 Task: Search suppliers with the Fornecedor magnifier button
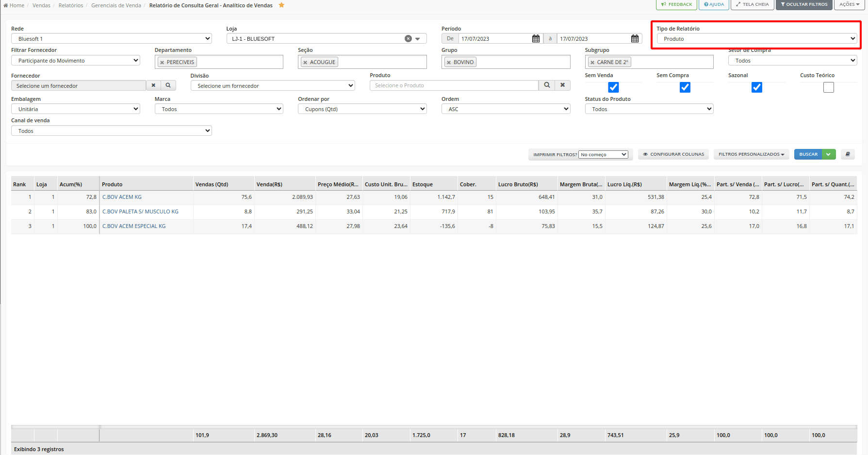click(168, 85)
